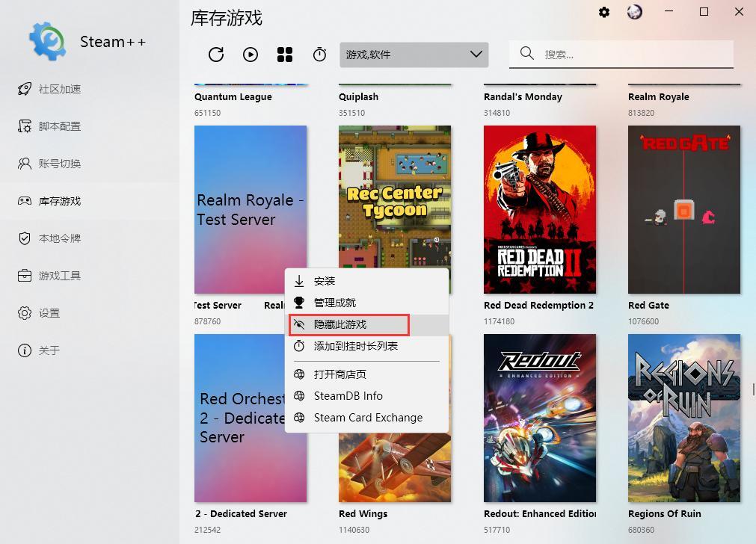The image size is (756, 544).
Task: Click app ID 212542
Action: tap(207, 530)
